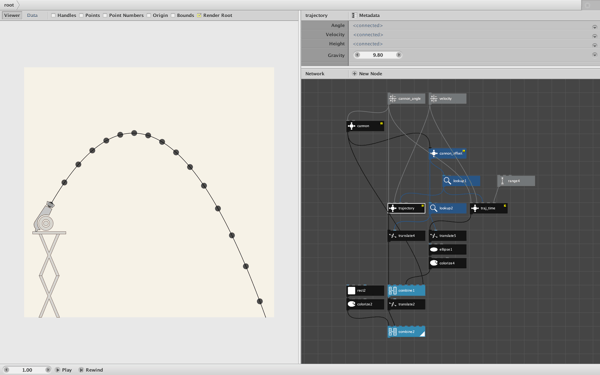Click the Metadata button

[x=369, y=15]
